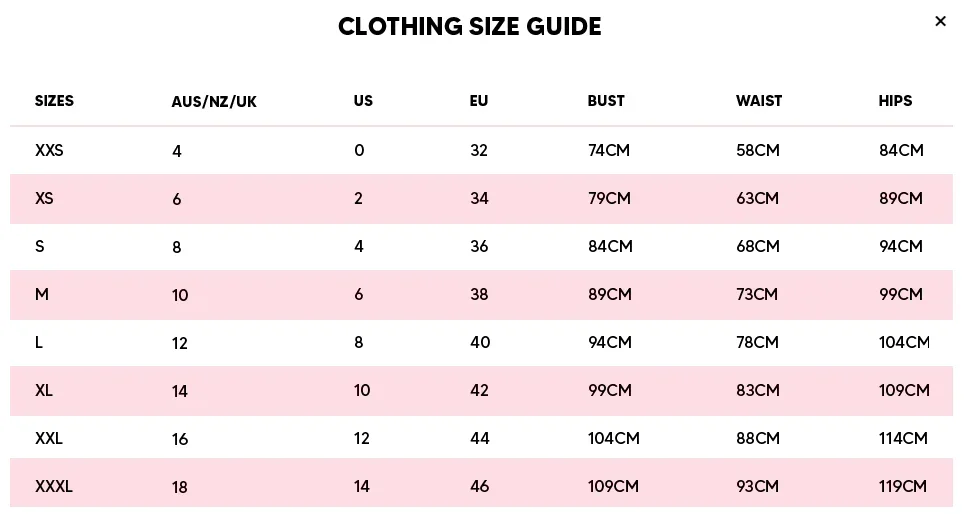The width and height of the screenshot is (964, 514).
Task: Click the SIZES column header
Action: pos(54,101)
